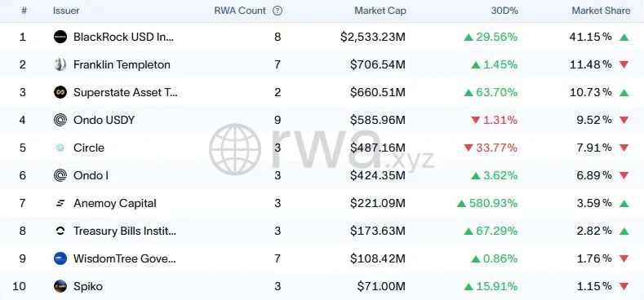Sort table by Market Cap column
644x300 pixels.
(x=380, y=11)
